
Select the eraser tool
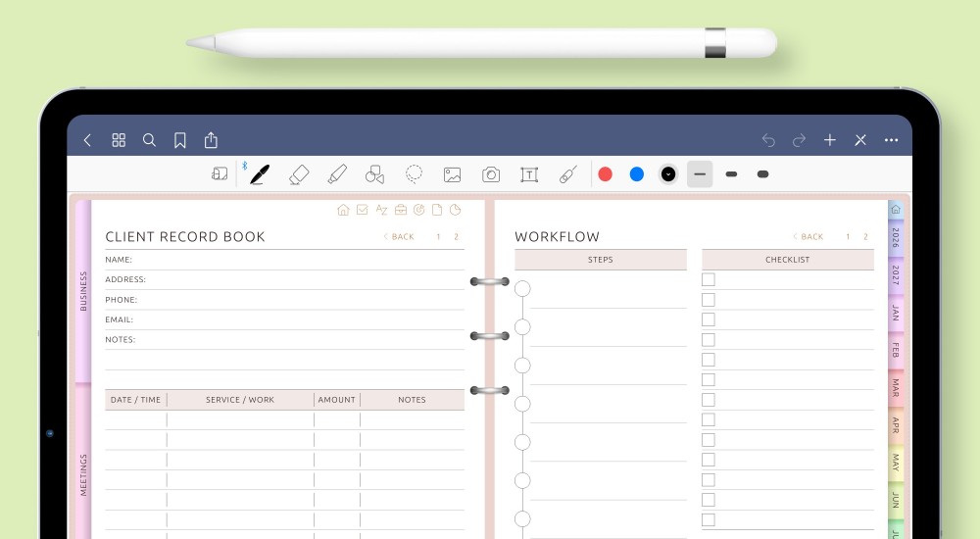pyautogui.click(x=299, y=174)
